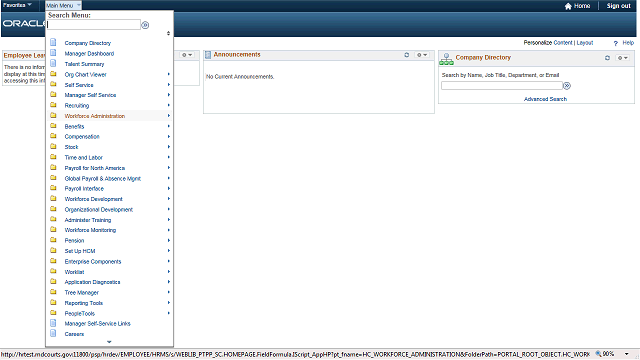Click the Company Directory org chart icon

point(447,59)
